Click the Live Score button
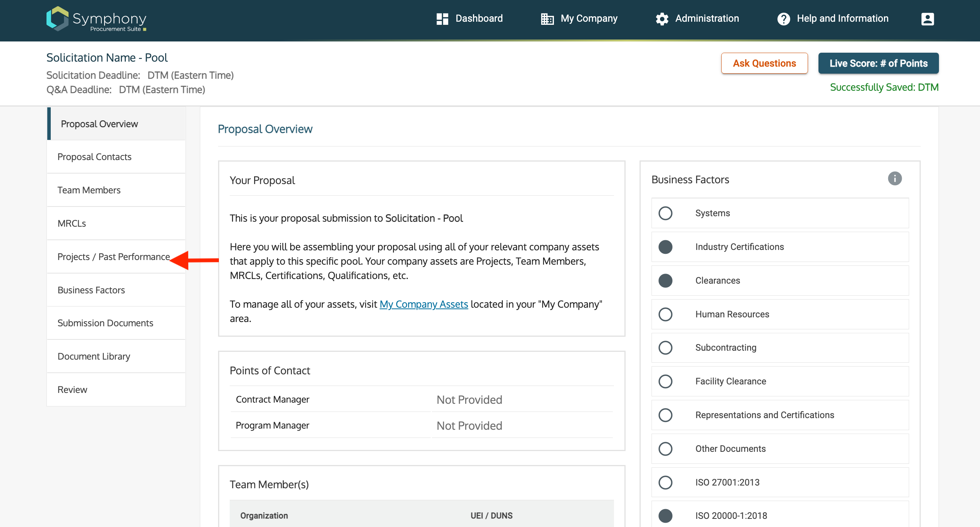This screenshot has width=980, height=527. pos(878,63)
